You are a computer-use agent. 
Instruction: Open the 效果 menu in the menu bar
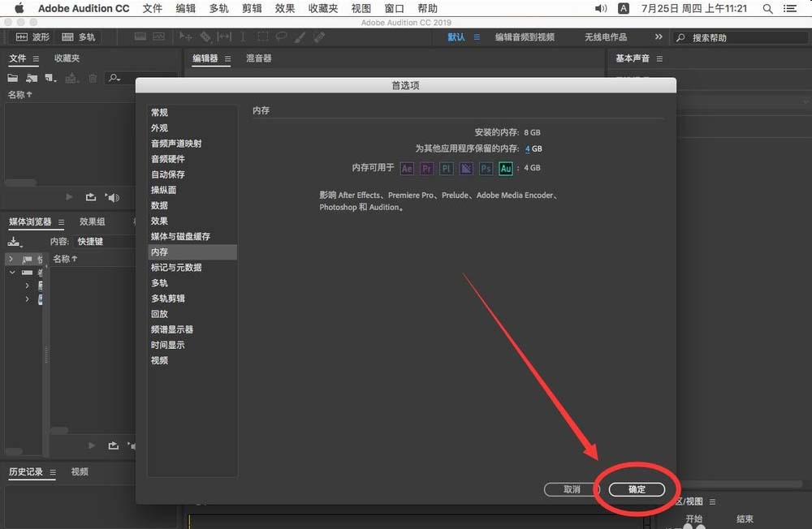coord(285,8)
